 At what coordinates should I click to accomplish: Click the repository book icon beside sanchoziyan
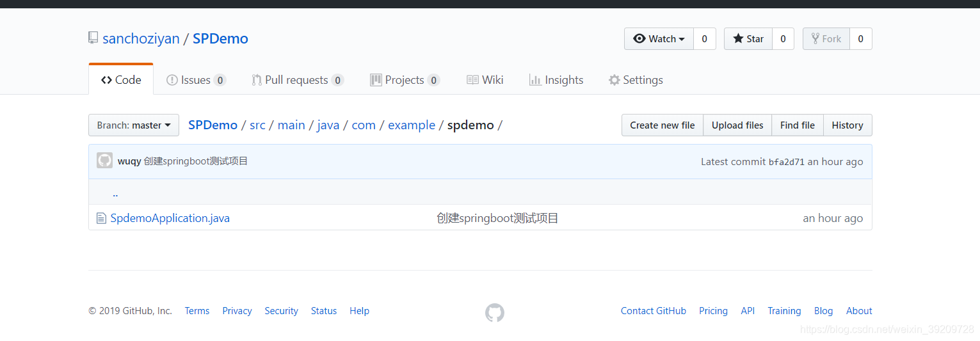93,38
